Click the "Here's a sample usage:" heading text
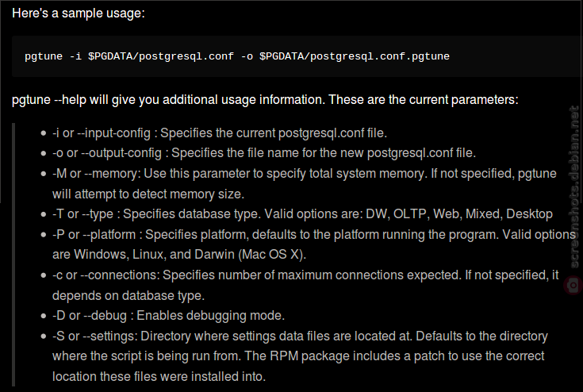583x392 pixels. (x=79, y=13)
